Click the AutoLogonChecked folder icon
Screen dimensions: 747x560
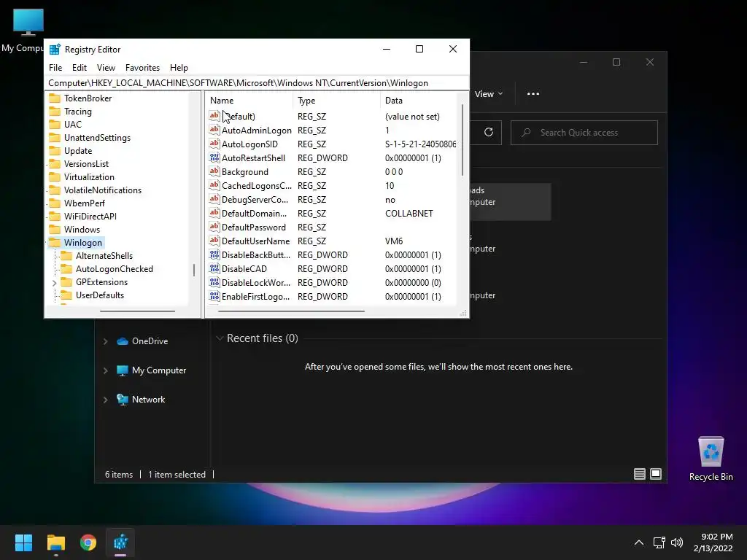click(x=66, y=269)
